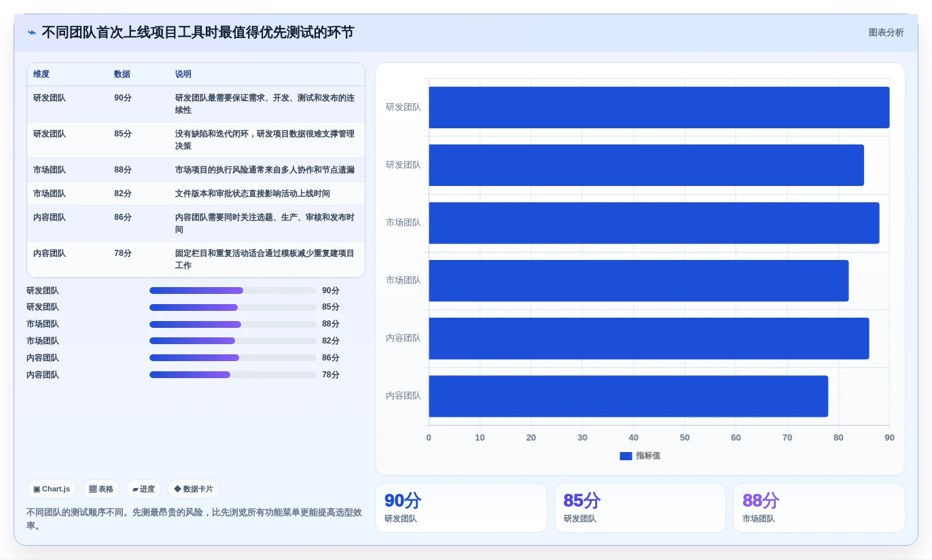Click the 数据 column header
932x560 pixels.
click(122, 75)
